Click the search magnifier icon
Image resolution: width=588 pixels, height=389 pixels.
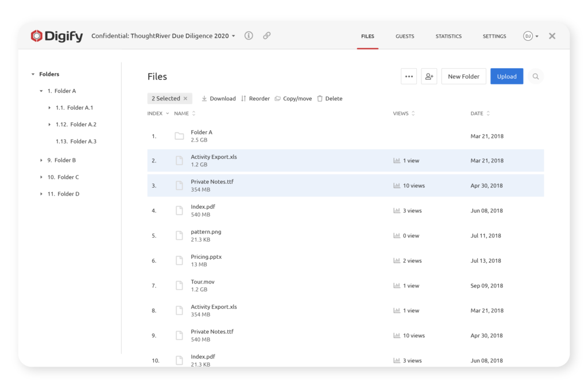[536, 76]
